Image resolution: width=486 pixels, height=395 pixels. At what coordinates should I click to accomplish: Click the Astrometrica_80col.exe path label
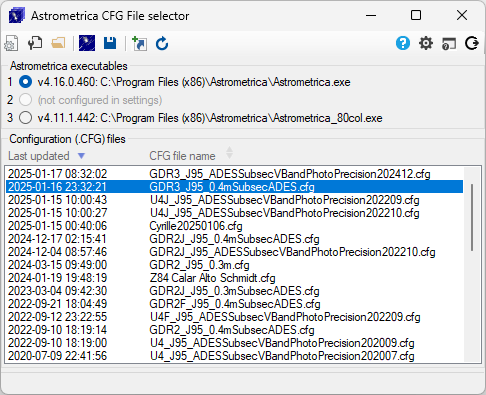(210, 118)
